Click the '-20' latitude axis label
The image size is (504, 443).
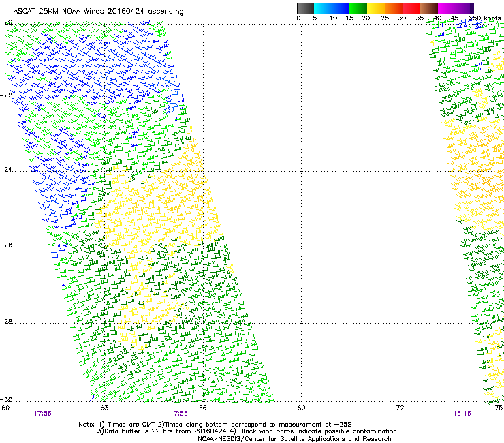click(6, 22)
